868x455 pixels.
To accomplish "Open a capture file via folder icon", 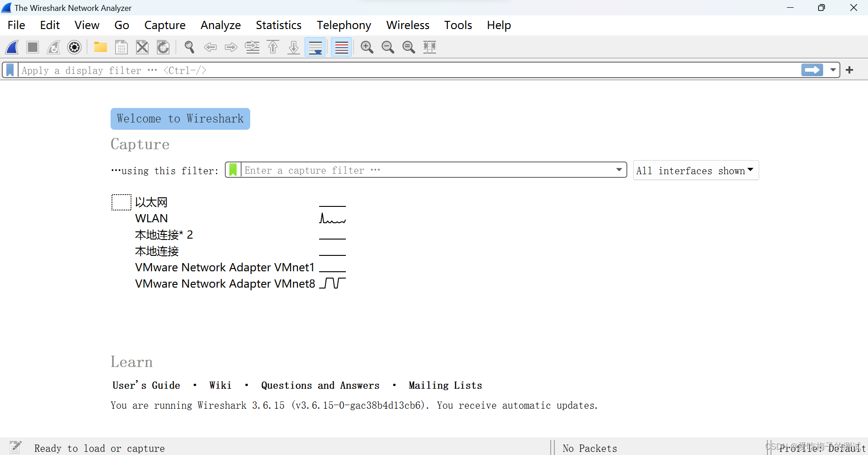I will point(100,47).
